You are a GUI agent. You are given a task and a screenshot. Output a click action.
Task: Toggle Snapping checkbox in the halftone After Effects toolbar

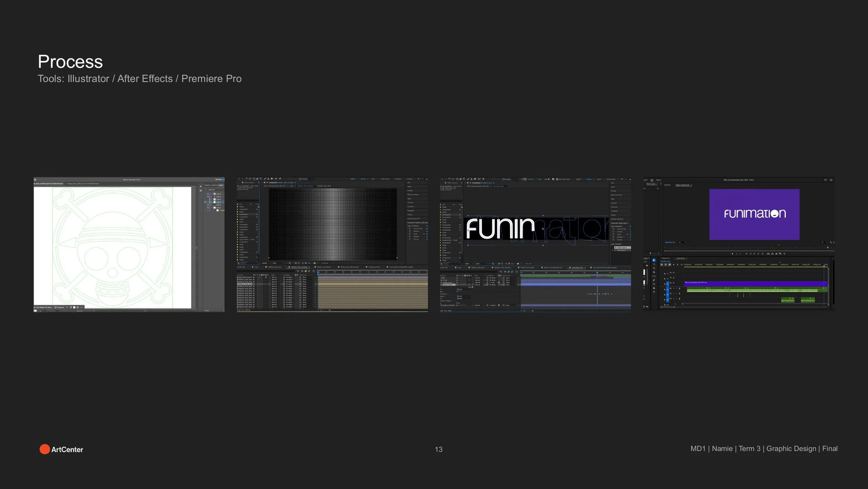click(x=300, y=179)
